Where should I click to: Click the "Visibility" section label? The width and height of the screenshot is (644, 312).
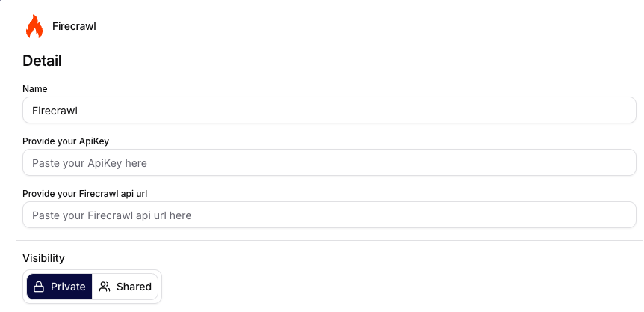[x=43, y=258]
